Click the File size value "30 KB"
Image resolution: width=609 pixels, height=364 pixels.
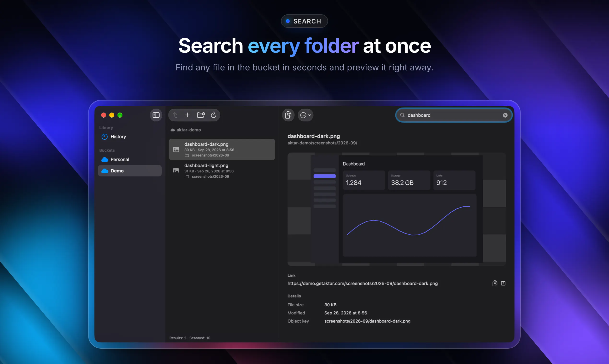point(330,305)
